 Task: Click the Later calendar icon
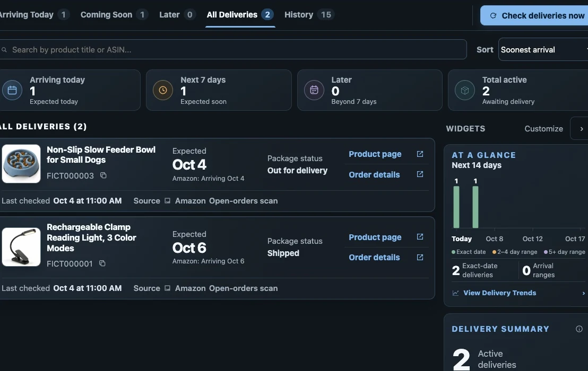314,90
